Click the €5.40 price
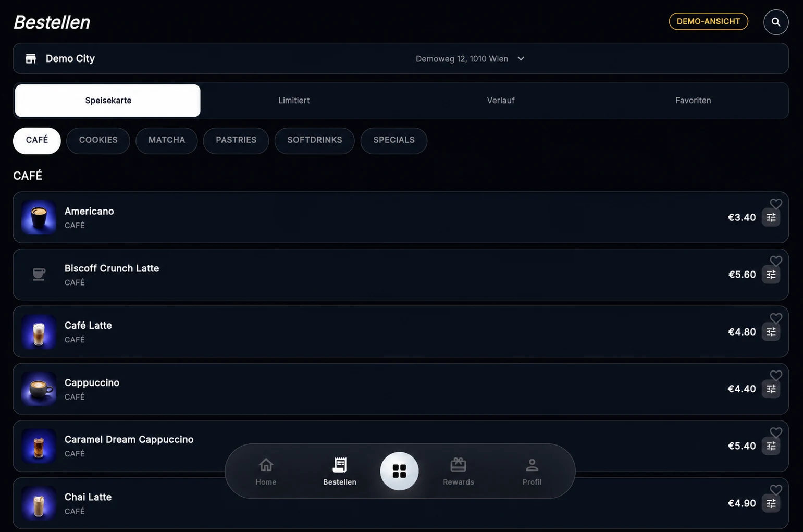The image size is (803, 532). (x=742, y=446)
